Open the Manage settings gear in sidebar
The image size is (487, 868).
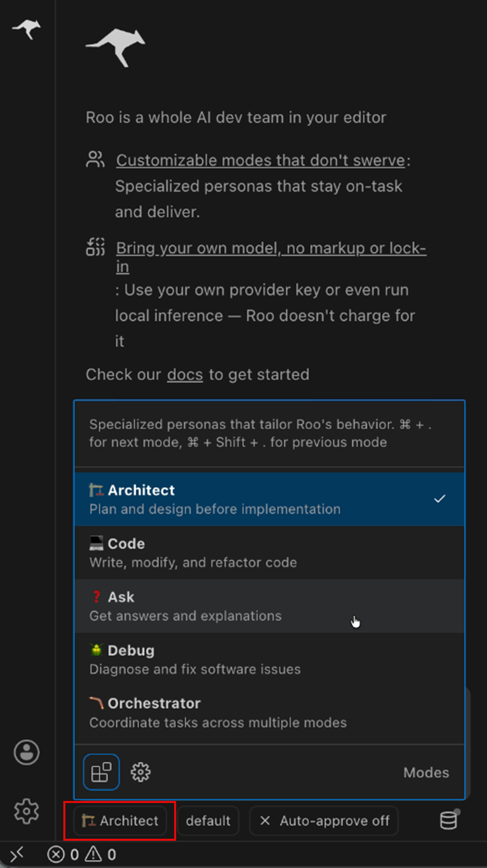click(27, 811)
